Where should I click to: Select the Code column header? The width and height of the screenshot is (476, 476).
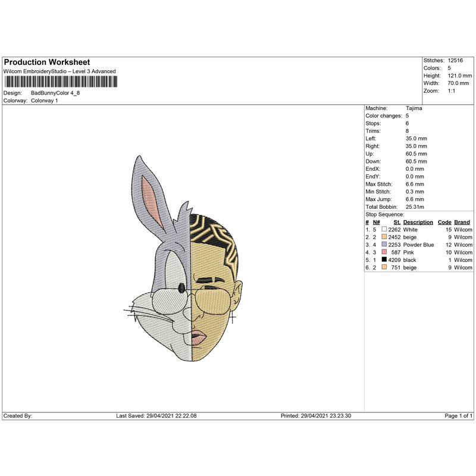tap(444, 222)
